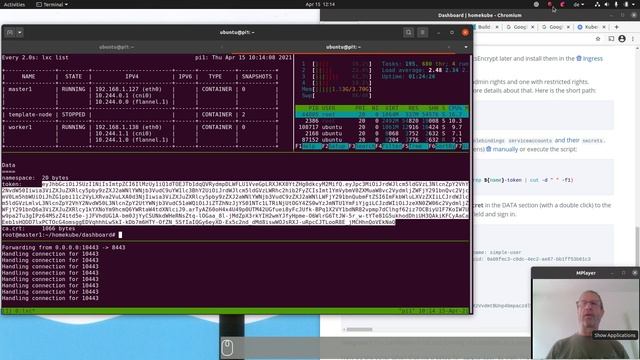Image resolution: width=640 pixels, height=360 pixels.
Task: Click htop F6 SortBy key
Action: point(442,146)
